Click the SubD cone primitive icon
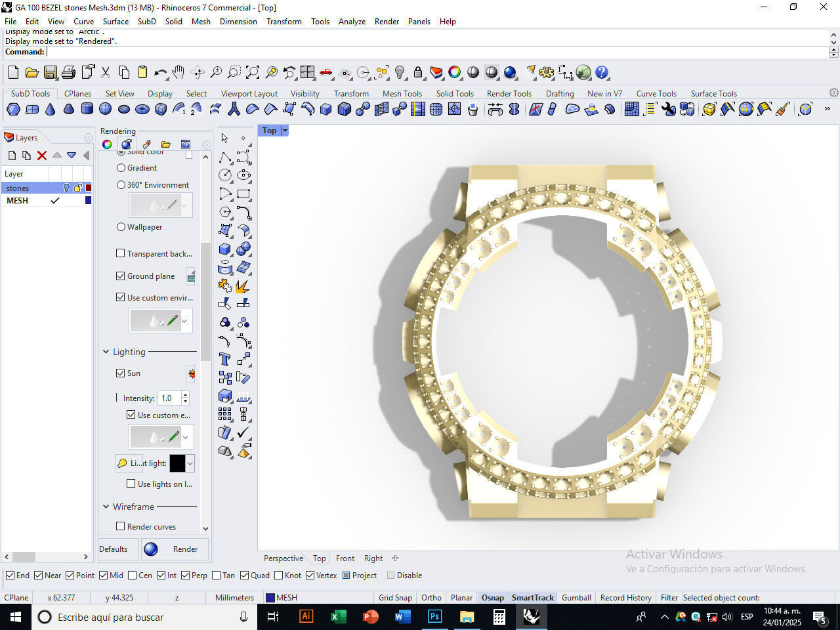This screenshot has height=630, width=840. point(50,109)
